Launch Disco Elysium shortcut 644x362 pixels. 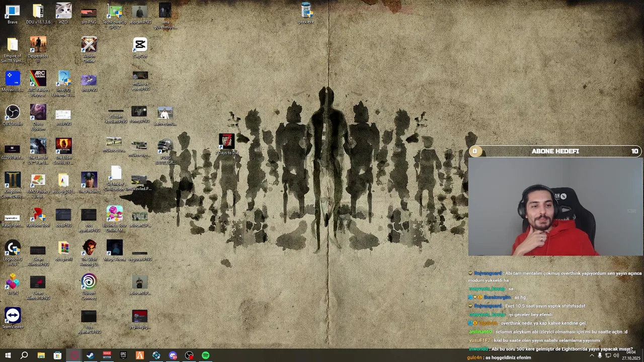(x=38, y=117)
